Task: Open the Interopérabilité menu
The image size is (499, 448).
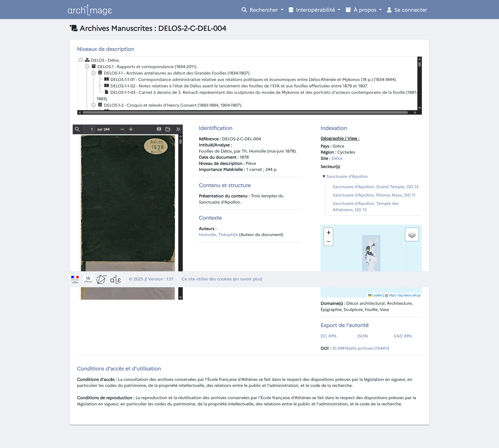Action: point(315,10)
